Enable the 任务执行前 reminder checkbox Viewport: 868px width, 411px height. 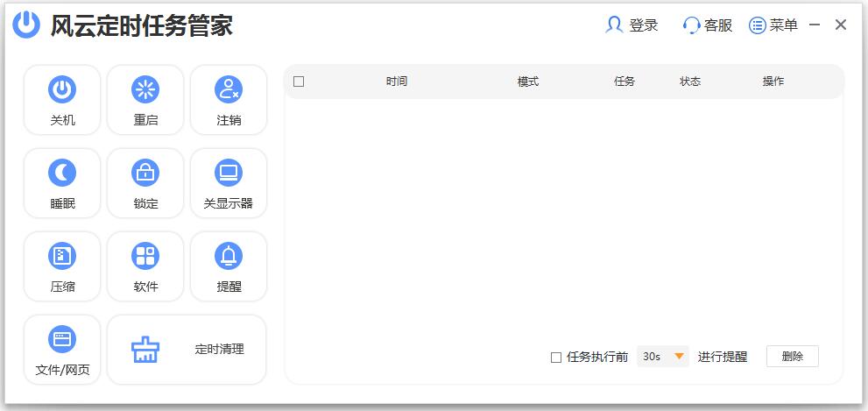(555, 357)
